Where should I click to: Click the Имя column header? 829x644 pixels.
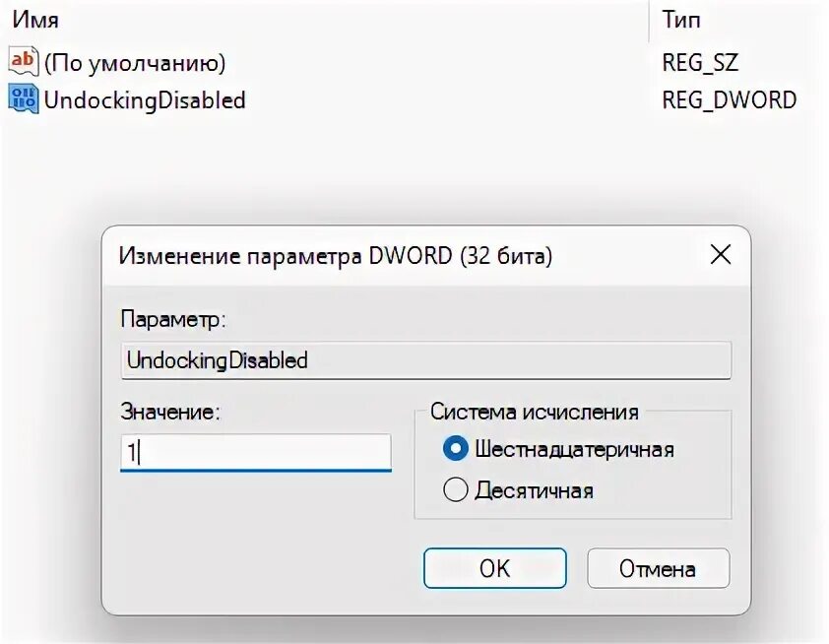tap(35, 20)
